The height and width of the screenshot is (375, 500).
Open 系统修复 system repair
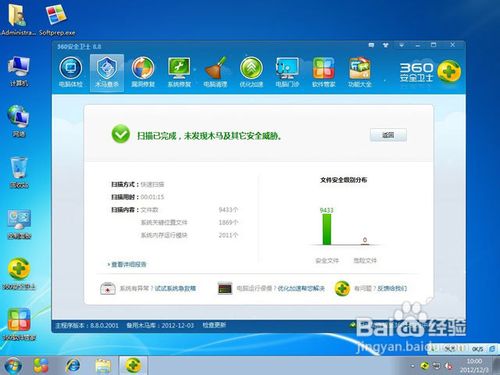pyautogui.click(x=179, y=72)
